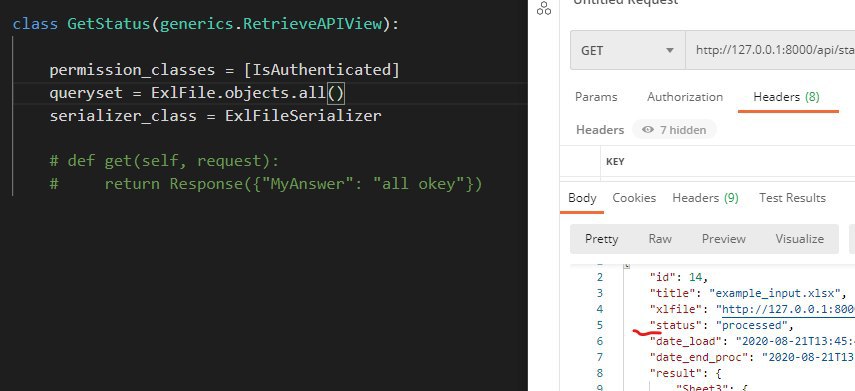Select the Raw response view
This screenshot has height=391, width=855.
[660, 239]
